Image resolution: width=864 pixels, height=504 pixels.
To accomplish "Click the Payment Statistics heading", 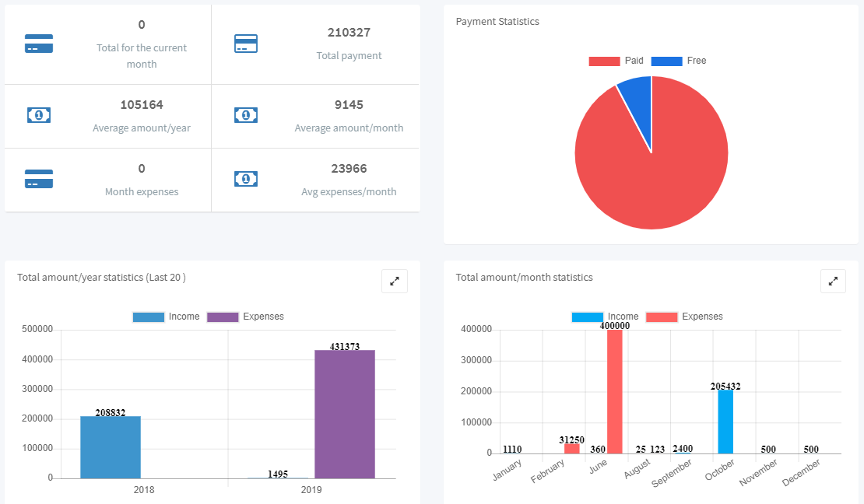I will pyautogui.click(x=497, y=22).
